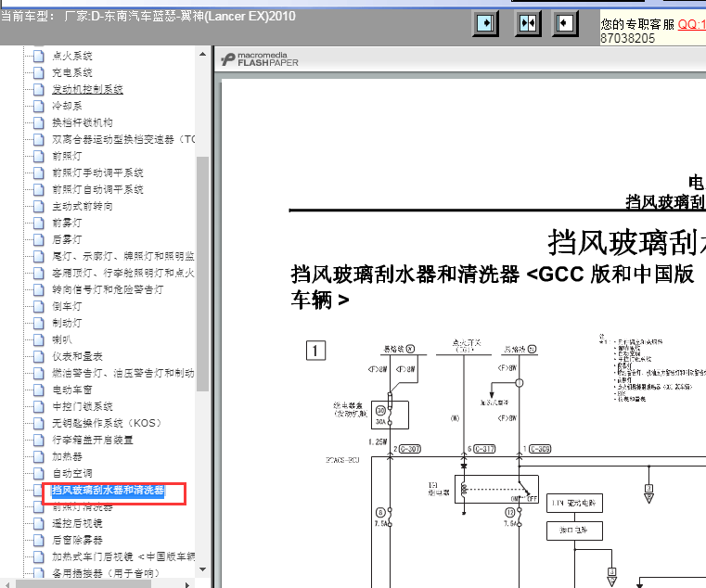Click page icon next to 仪表和量表
This screenshot has height=588, width=706.
coord(39,356)
